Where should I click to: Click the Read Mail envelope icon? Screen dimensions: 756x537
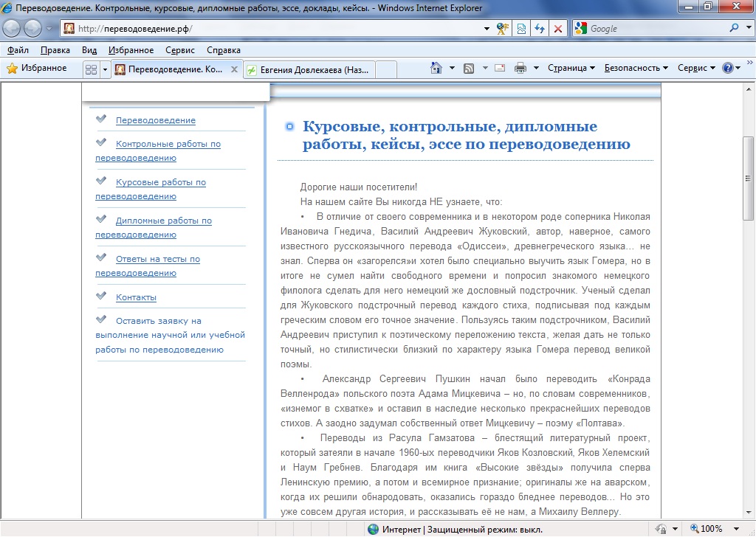(500, 69)
